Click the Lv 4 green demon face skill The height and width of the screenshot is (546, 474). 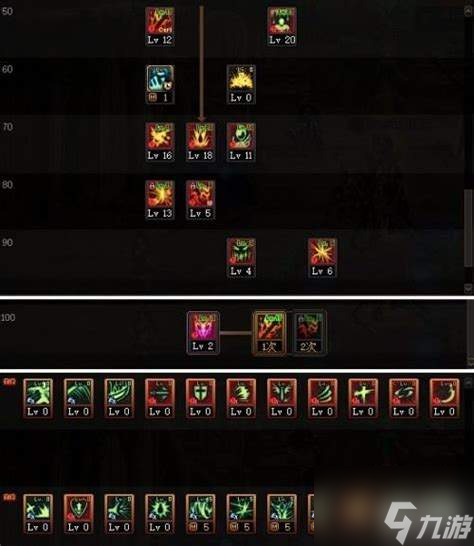pos(241,258)
